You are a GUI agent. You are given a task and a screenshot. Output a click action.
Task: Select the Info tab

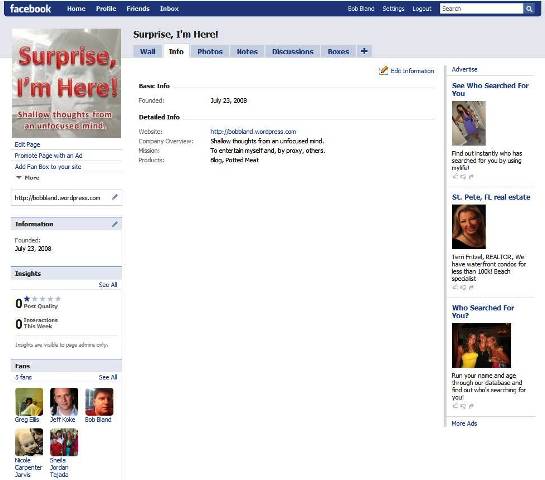click(176, 51)
